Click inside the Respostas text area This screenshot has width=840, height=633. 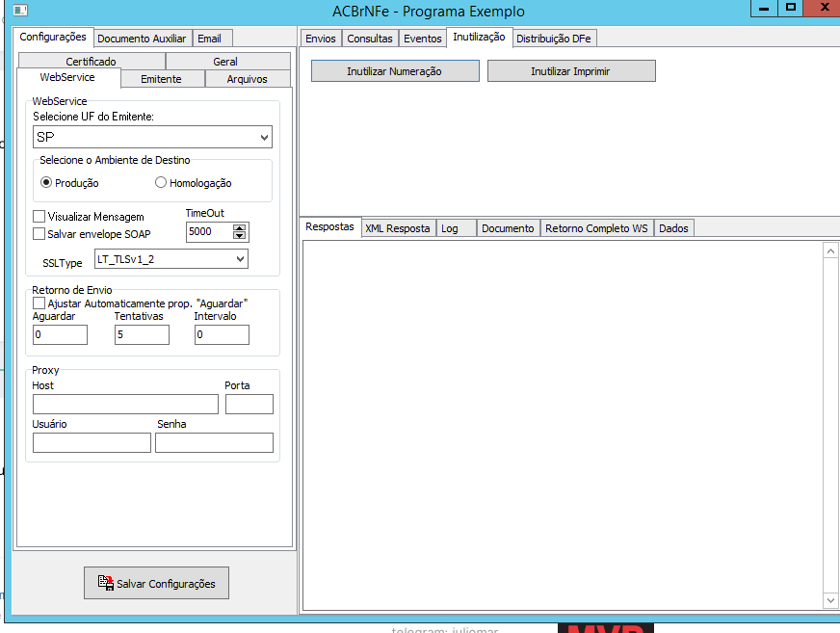[x=563, y=426]
